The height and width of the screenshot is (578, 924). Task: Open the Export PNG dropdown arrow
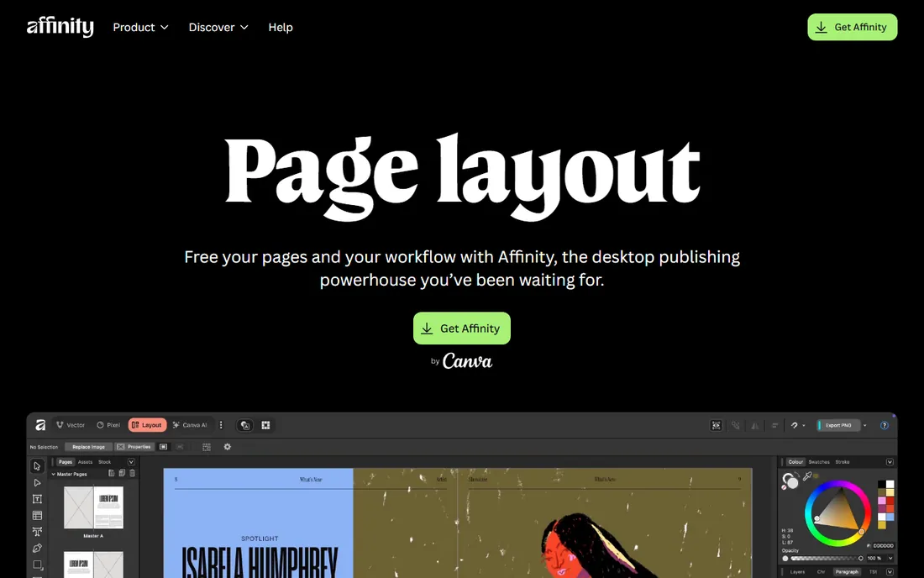(x=865, y=425)
